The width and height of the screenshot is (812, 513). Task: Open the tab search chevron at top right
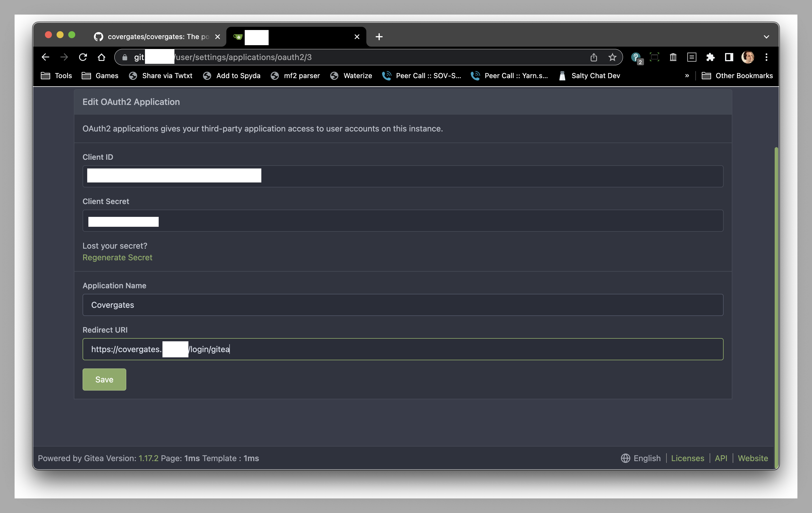click(766, 36)
